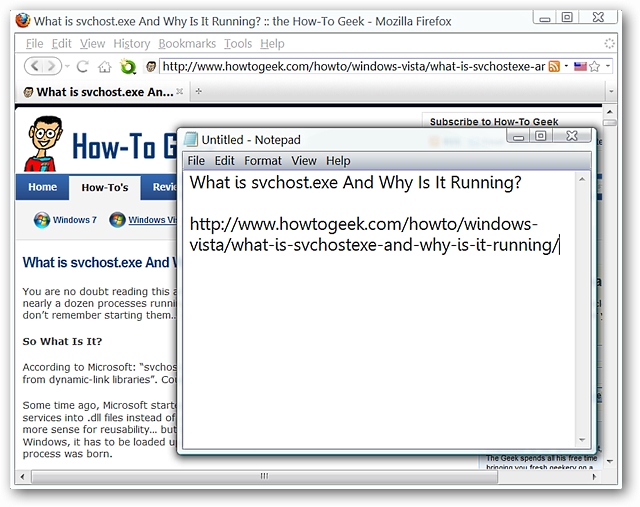Open dropdown arrow next to RSS icon

[566, 66]
